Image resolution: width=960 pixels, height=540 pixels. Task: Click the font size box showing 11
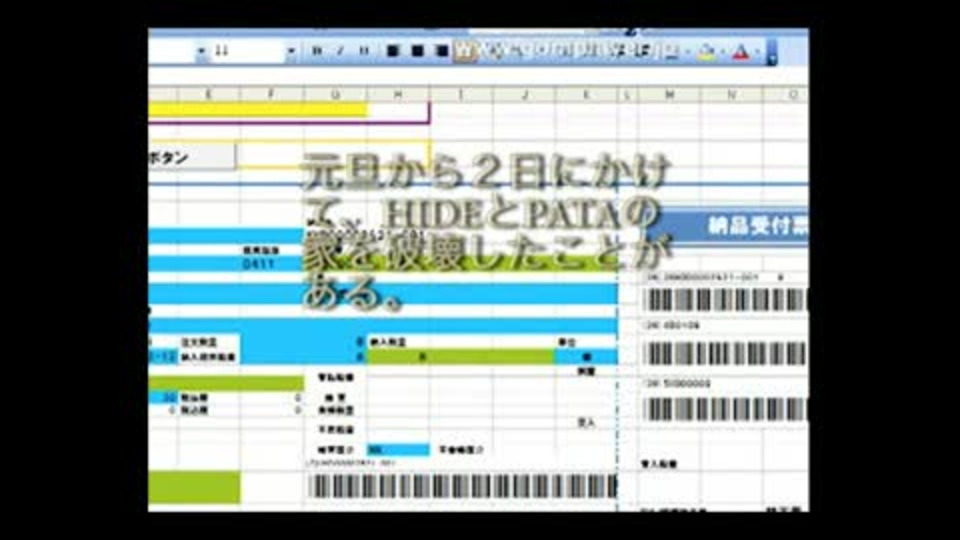(248, 51)
